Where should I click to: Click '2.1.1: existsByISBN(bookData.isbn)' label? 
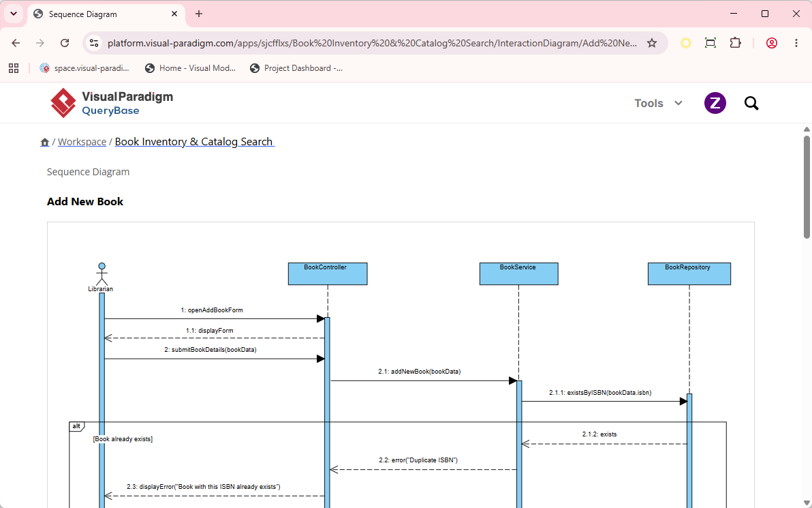(x=600, y=392)
